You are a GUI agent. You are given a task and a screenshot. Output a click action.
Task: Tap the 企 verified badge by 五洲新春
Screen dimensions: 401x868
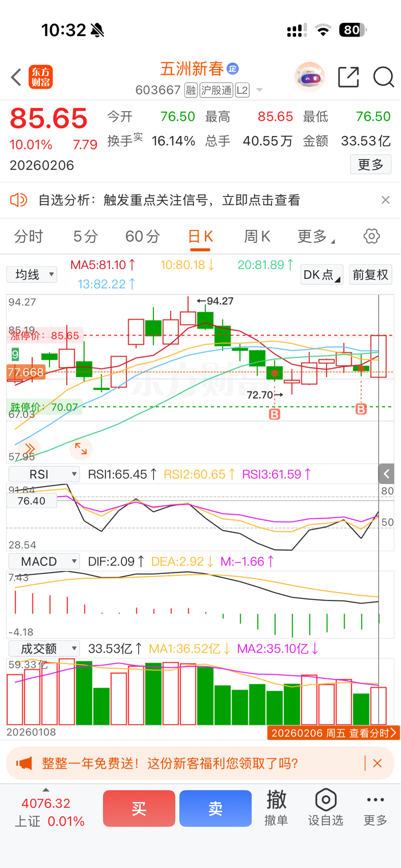point(233,68)
